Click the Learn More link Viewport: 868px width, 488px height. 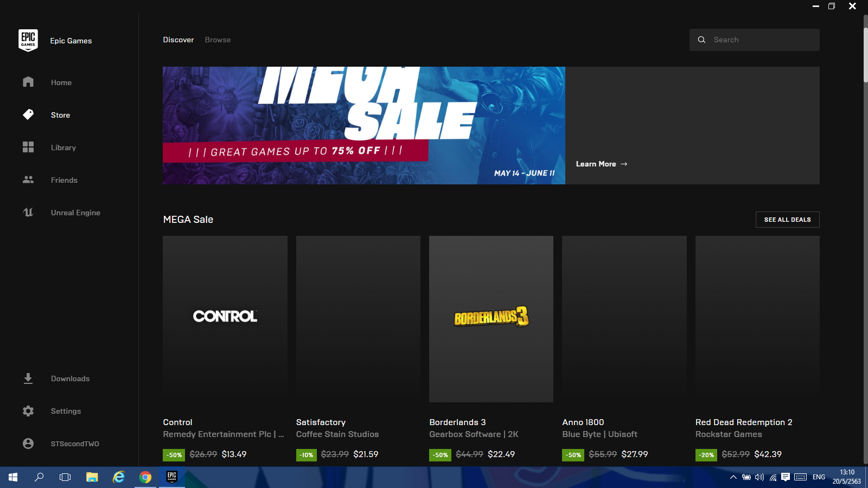tap(602, 164)
